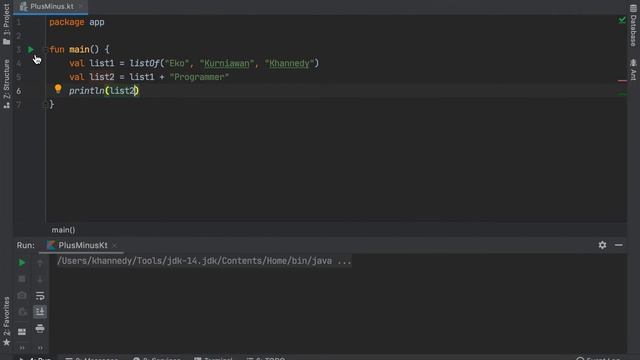Collapse main function at its closing brace fold
Screen dimensions: 640x360
45,104
